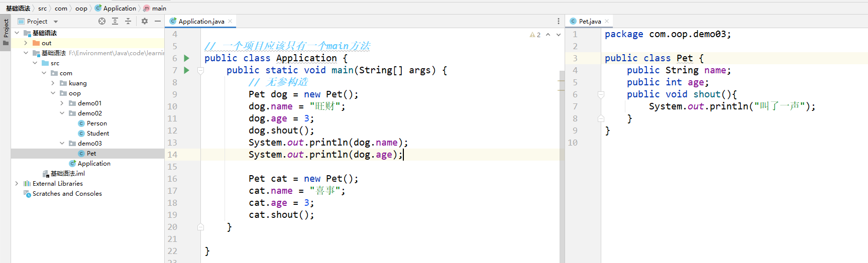Open Project panel settings gear
Screen dimensions: 868x263
pyautogui.click(x=145, y=21)
